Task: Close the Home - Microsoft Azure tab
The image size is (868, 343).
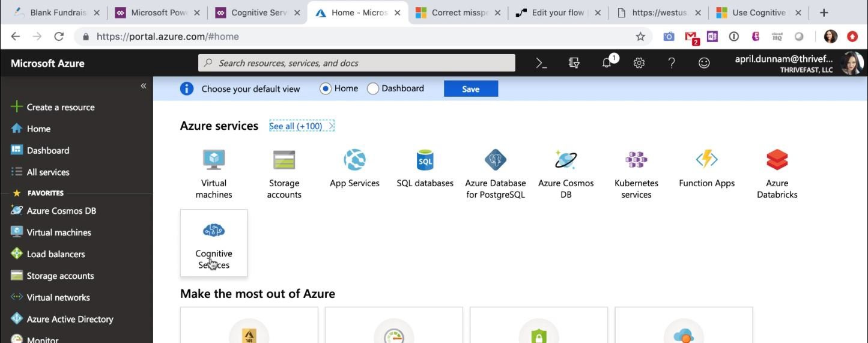Action: tap(396, 13)
